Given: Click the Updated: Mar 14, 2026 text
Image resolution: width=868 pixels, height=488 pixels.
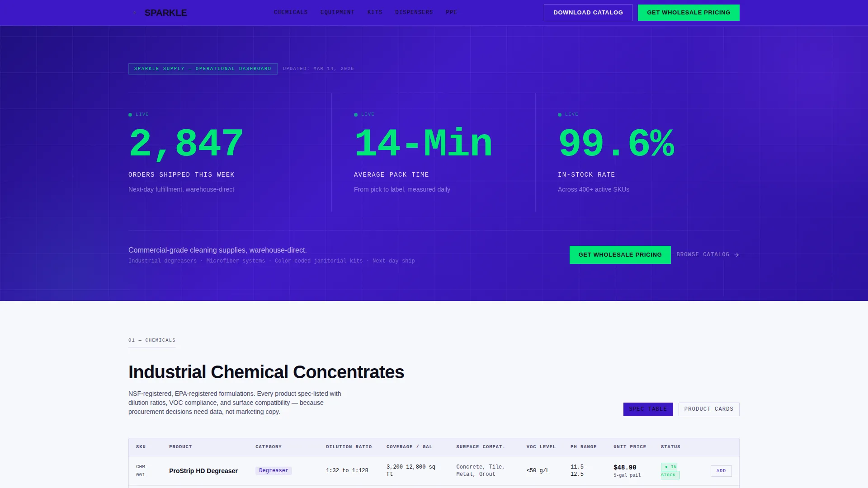Looking at the screenshot, I should pos(318,69).
